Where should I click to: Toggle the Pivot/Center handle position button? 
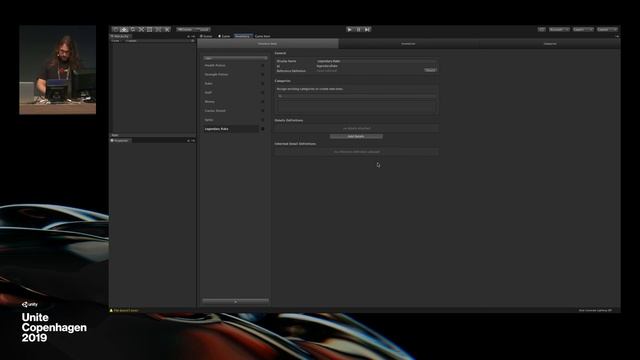pyautogui.click(x=185, y=29)
